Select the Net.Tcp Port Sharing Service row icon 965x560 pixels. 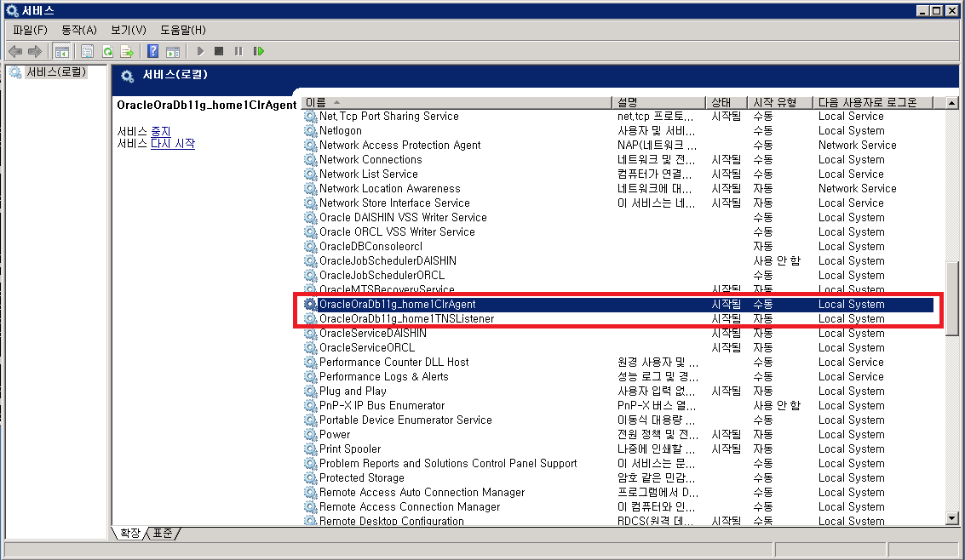point(310,117)
